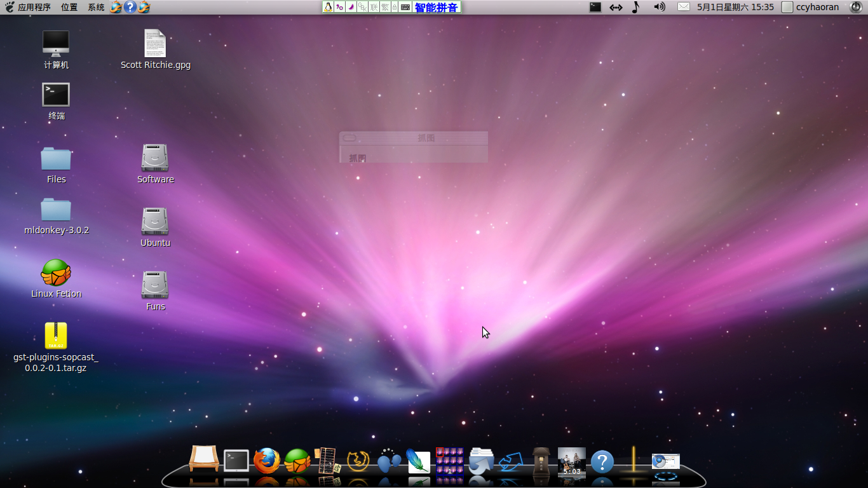This screenshot has width=868, height=488.
Task: Open the help question mark dock icon
Action: pyautogui.click(x=602, y=462)
